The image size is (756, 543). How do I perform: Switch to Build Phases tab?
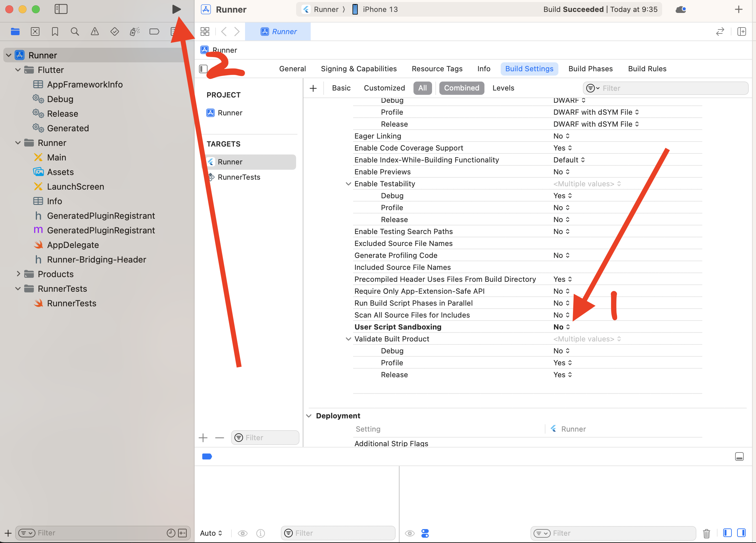click(590, 69)
